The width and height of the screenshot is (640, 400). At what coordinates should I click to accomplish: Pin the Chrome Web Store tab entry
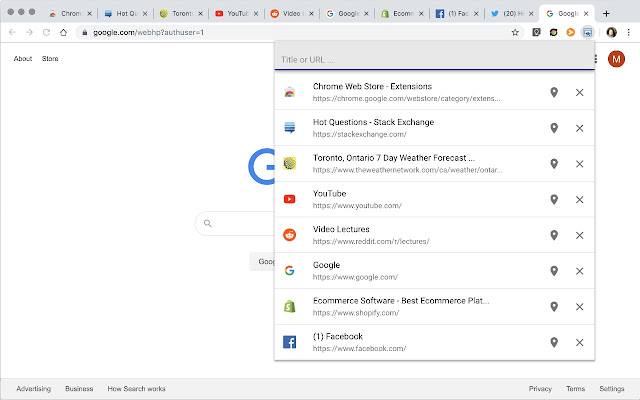pyautogui.click(x=554, y=92)
